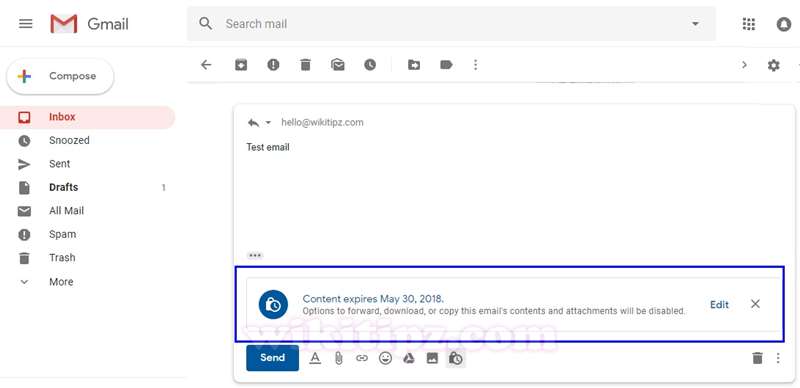
Task: Click recipient hello@wikitipz.com
Action: click(x=322, y=123)
